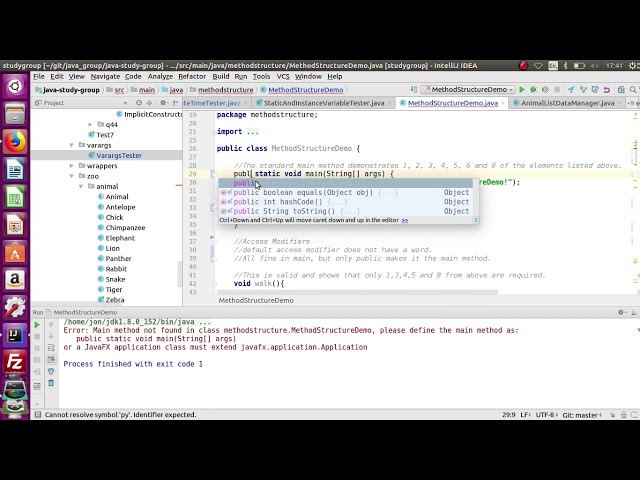This screenshot has width=640, height=480.
Task: Collapse the animal folder
Action: (x=81, y=186)
